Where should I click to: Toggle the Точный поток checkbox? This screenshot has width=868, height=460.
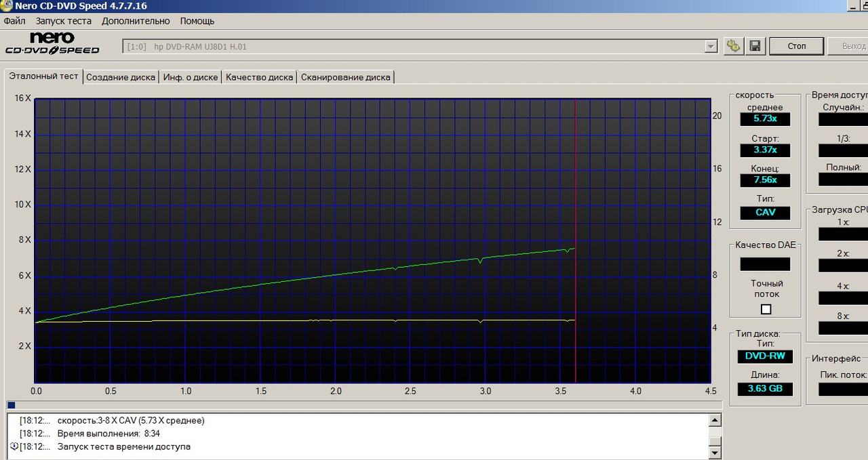click(766, 309)
